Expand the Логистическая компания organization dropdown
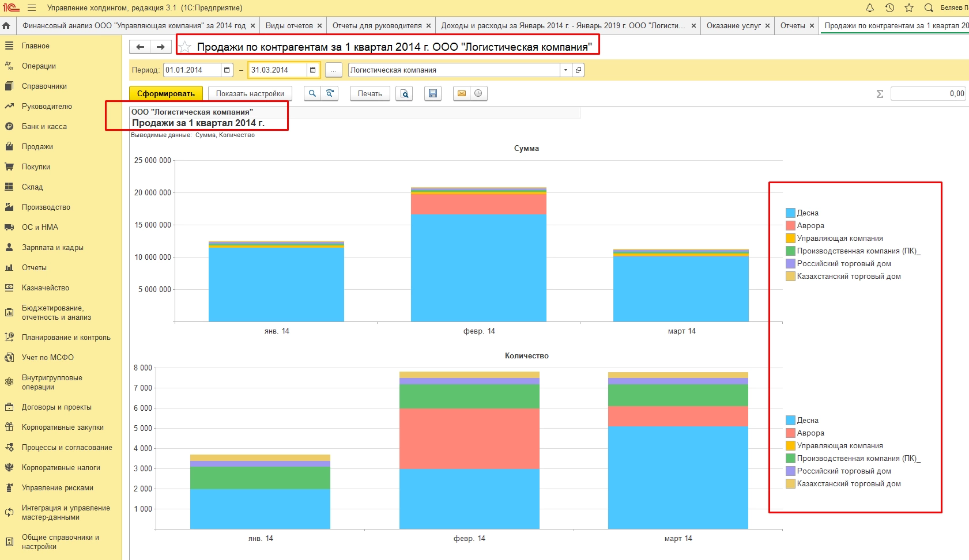 (565, 70)
